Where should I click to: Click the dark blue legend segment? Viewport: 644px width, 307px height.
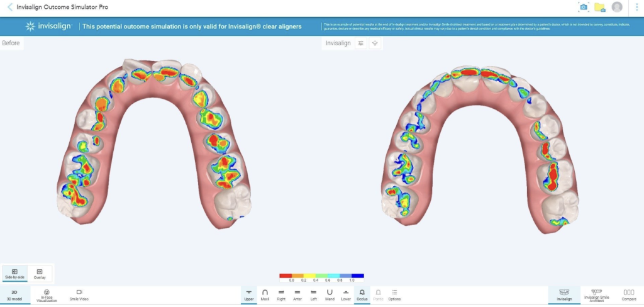pos(358,276)
